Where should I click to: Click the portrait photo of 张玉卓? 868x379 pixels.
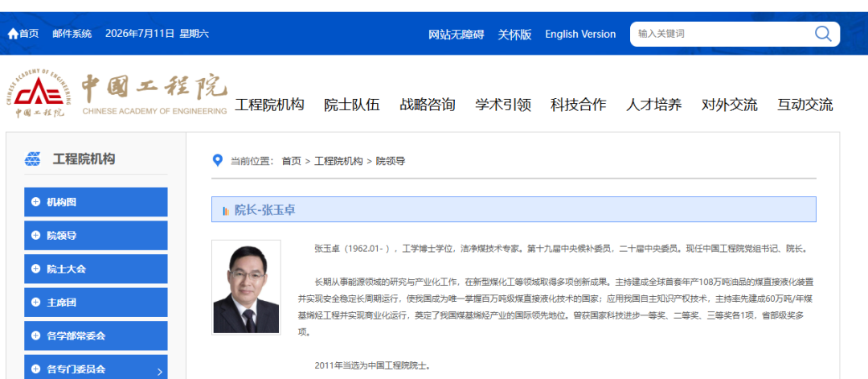coord(246,287)
